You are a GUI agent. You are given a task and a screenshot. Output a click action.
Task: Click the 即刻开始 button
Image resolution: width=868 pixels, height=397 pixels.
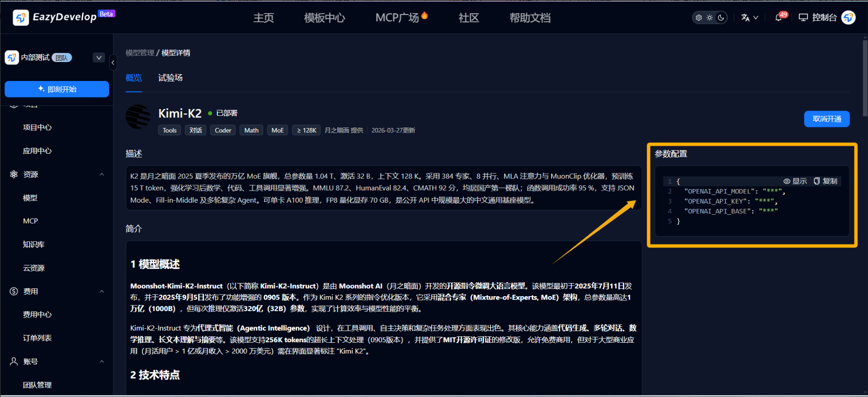point(57,89)
